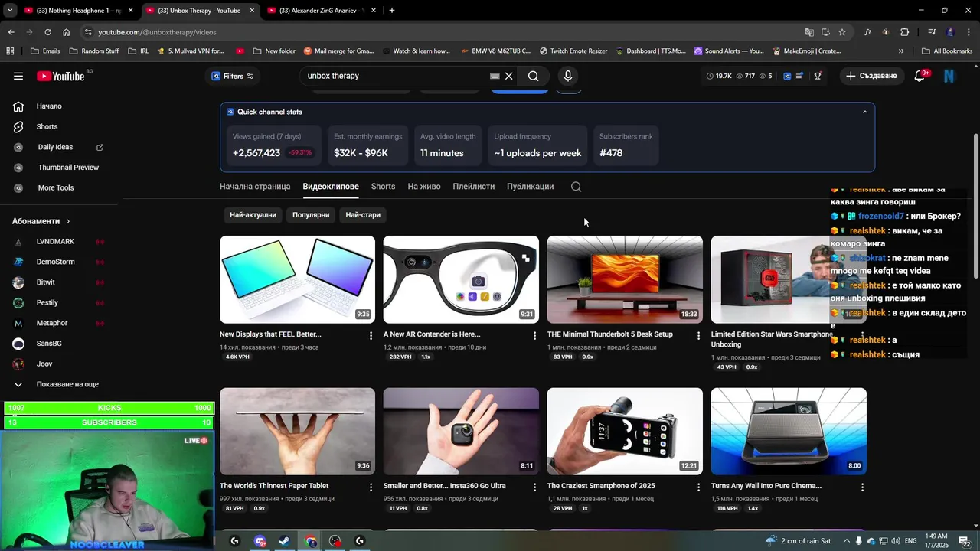
Task: Open THE Minimal Thunderbolt 5 Desk Setup thumbnail
Action: point(625,279)
